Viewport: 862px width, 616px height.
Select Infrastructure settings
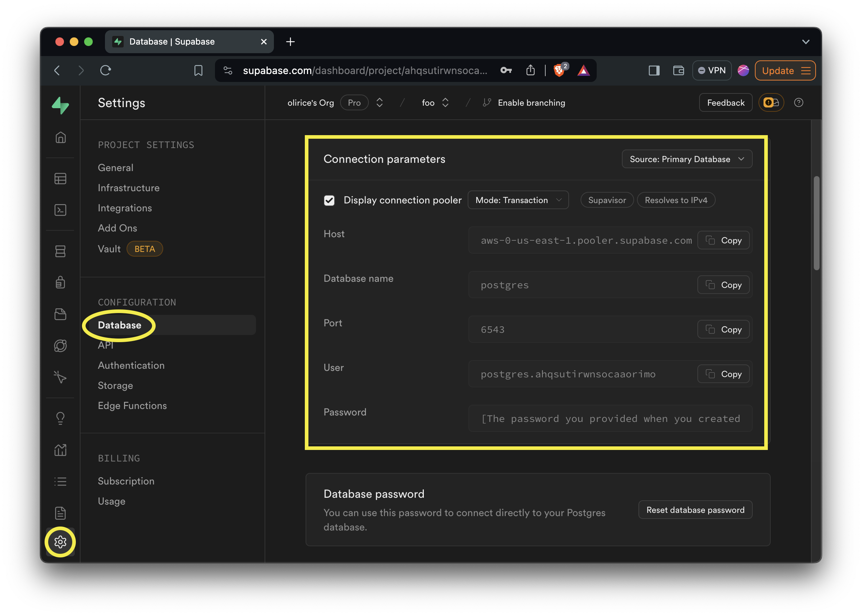(x=129, y=188)
